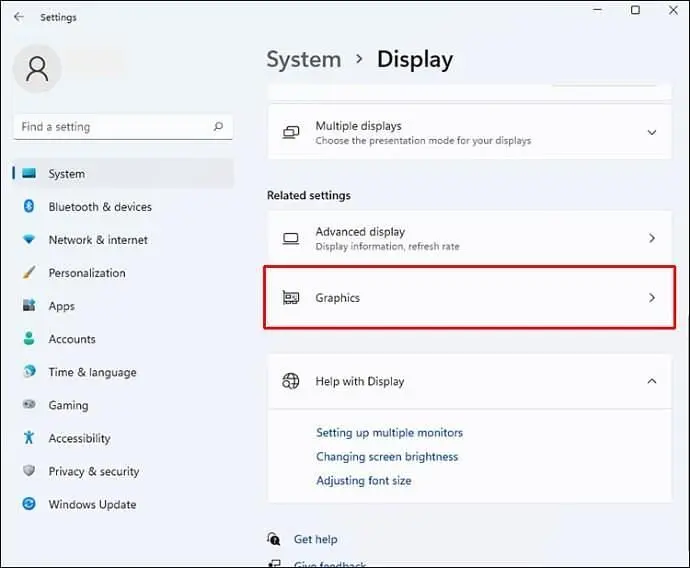Click the Multiple displays monitor icon

coord(291,132)
